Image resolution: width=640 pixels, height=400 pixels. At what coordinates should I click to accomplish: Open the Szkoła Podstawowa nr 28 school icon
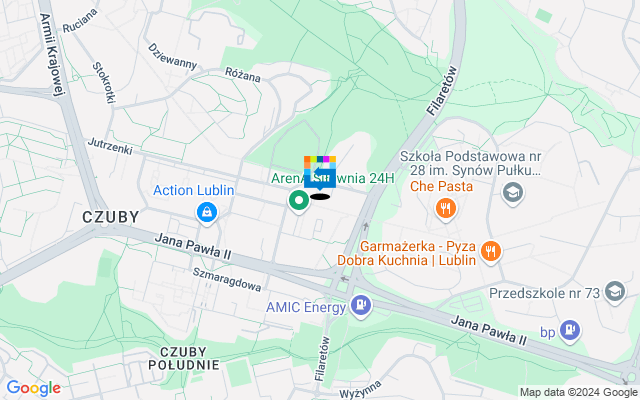pos(513,193)
